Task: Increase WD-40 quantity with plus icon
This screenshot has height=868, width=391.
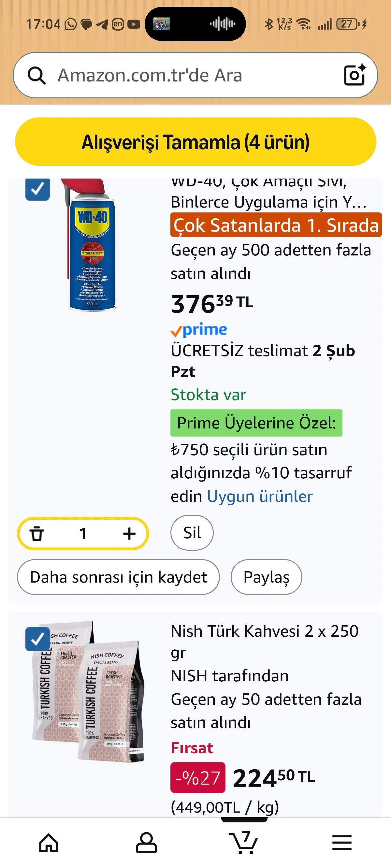Action: click(x=129, y=533)
